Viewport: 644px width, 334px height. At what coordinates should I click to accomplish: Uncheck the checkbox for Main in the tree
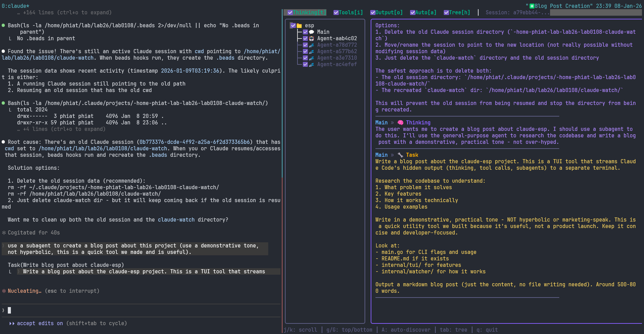click(305, 32)
